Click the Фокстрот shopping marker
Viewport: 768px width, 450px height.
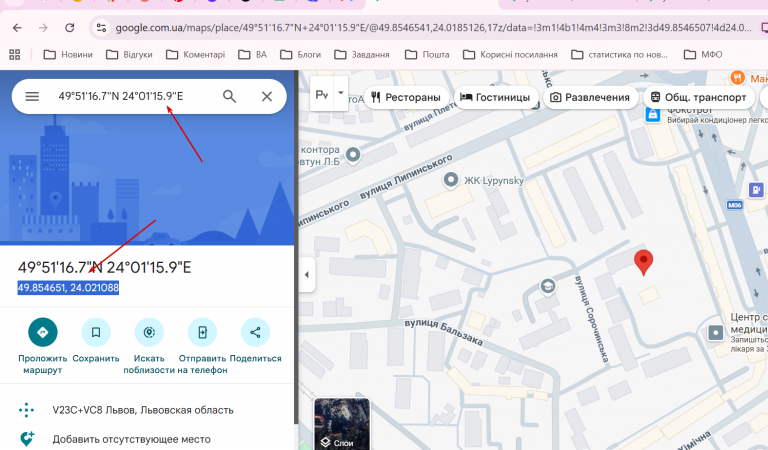click(x=653, y=115)
